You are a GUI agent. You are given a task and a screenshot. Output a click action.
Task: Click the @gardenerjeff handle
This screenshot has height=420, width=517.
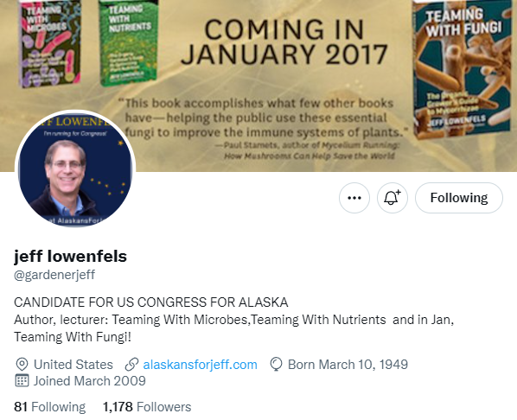(x=54, y=275)
